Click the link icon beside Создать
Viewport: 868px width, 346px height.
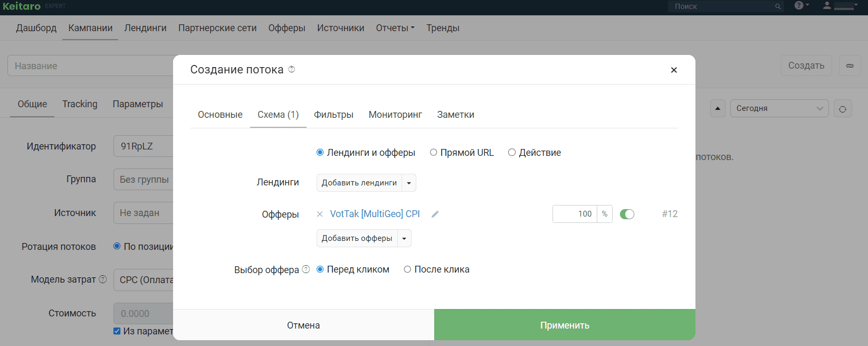[x=850, y=66]
